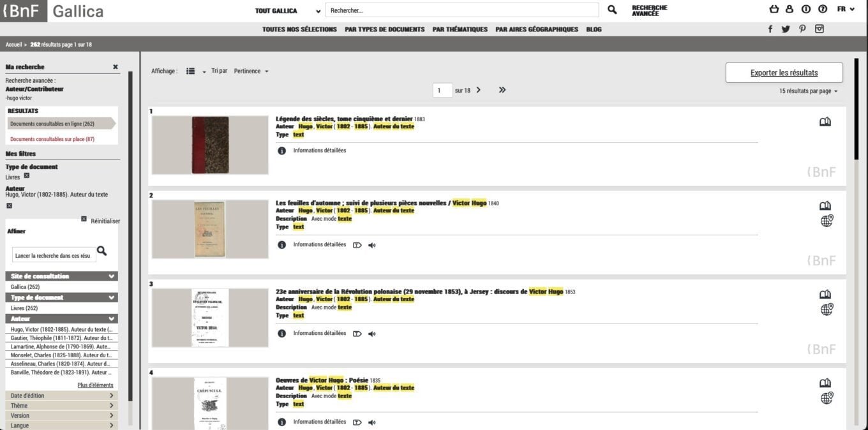Open the 15 résultats par page dropdown

pyautogui.click(x=808, y=91)
